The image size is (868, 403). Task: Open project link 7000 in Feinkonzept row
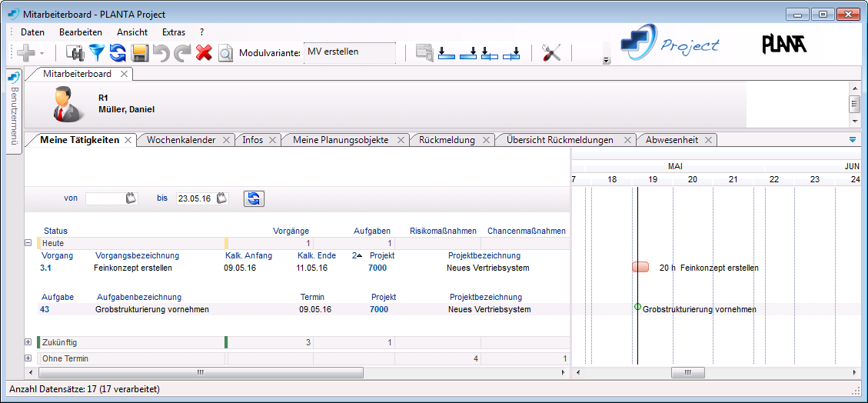(377, 268)
